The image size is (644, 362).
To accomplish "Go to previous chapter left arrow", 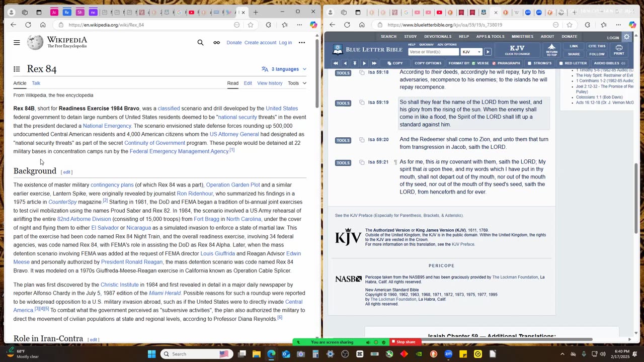I will pyautogui.click(x=345, y=63).
